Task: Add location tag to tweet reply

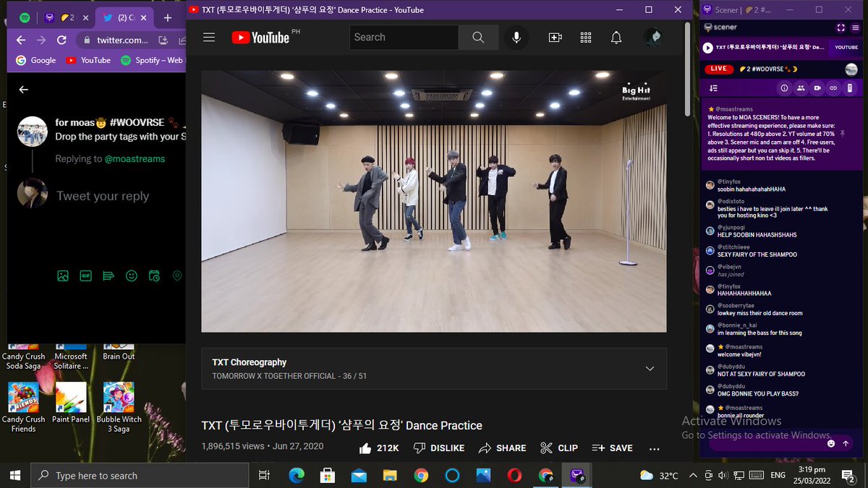Action: tap(177, 275)
